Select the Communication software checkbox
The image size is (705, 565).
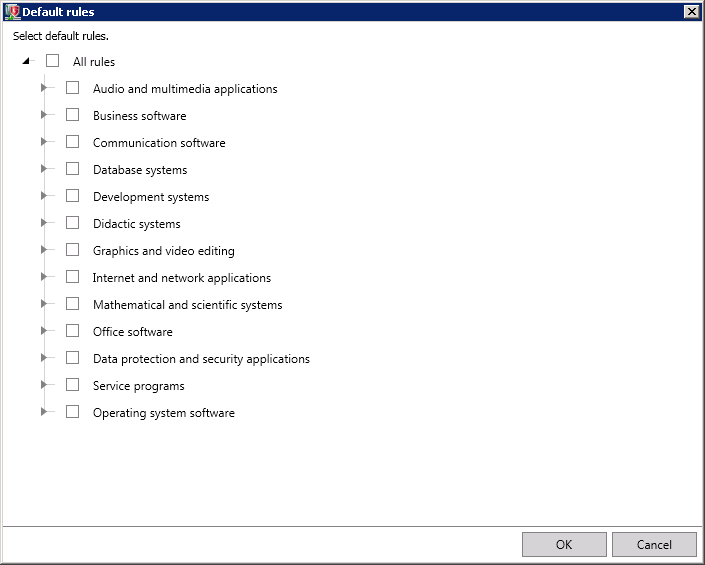pyautogui.click(x=72, y=142)
